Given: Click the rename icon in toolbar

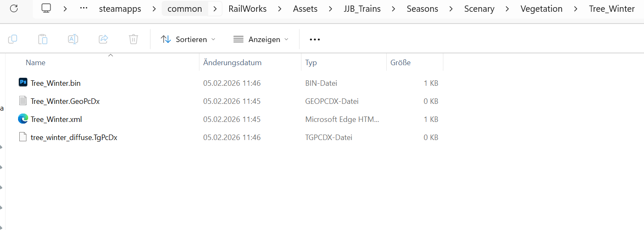Looking at the screenshot, I should click(x=73, y=39).
